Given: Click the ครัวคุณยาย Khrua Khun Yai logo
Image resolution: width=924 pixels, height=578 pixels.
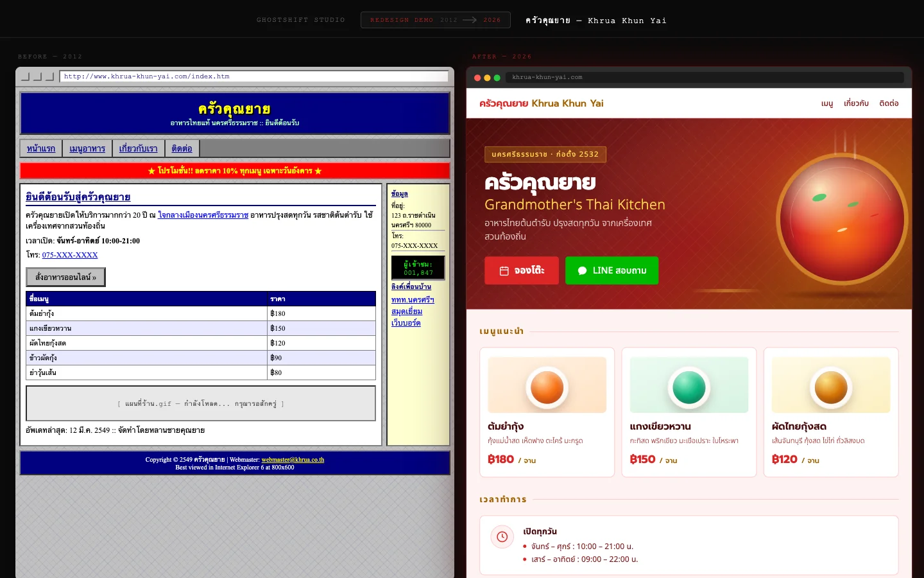Looking at the screenshot, I should click(541, 103).
